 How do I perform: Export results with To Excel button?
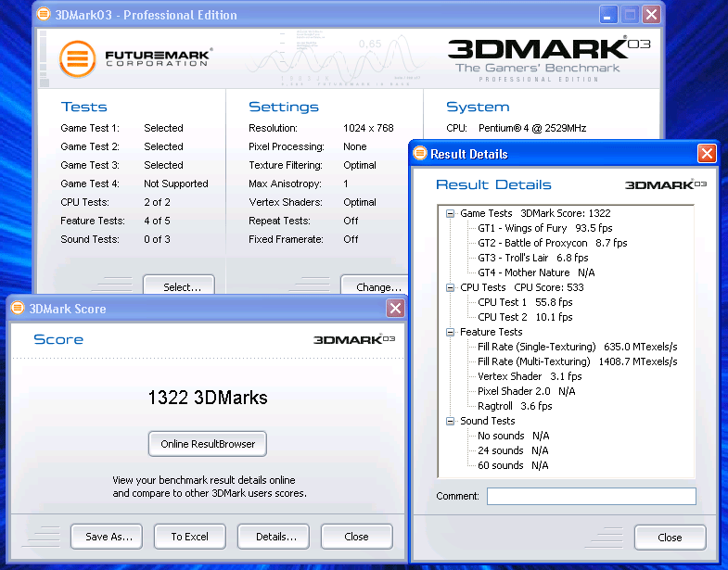pos(190,537)
